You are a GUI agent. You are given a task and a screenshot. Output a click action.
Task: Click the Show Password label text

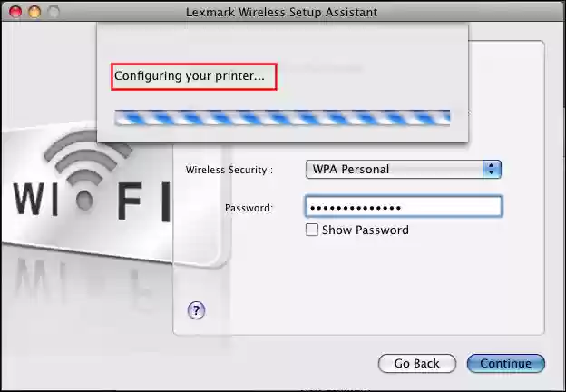[x=366, y=230]
